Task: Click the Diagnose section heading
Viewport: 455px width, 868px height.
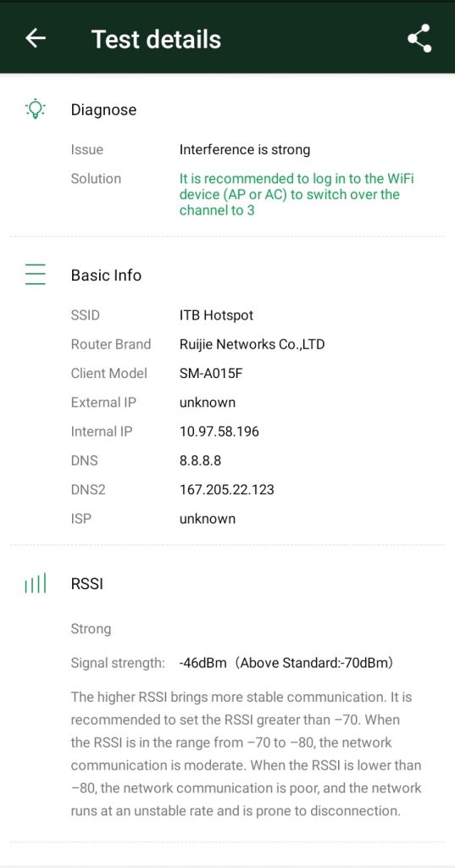Action: pos(103,109)
